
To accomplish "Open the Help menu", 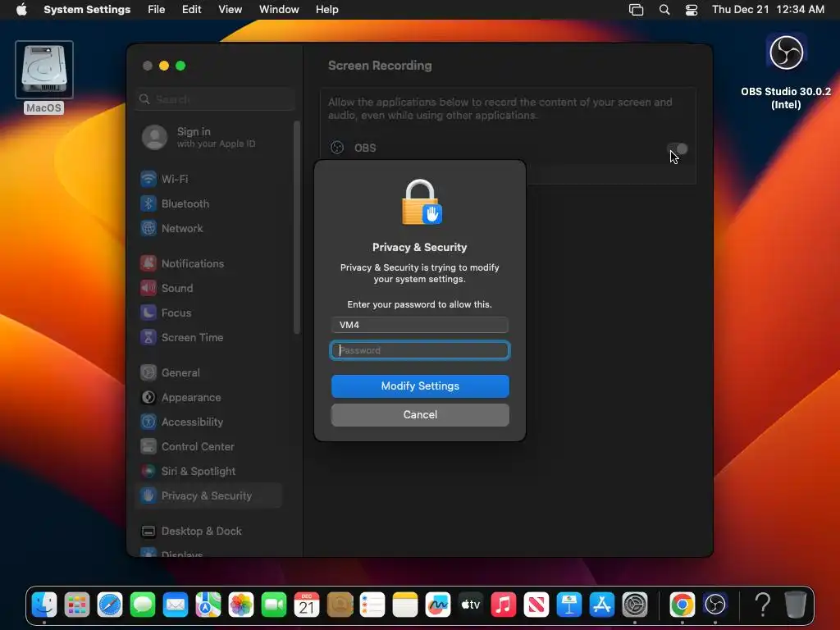I will 326,10.
